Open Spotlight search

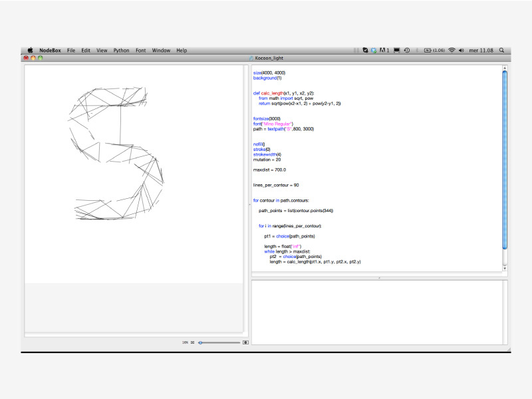pos(501,51)
